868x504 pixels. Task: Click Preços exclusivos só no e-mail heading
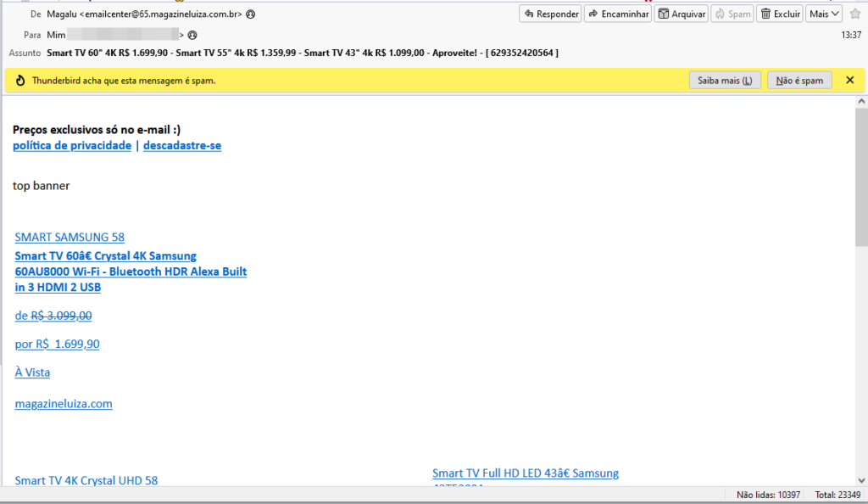tap(97, 130)
